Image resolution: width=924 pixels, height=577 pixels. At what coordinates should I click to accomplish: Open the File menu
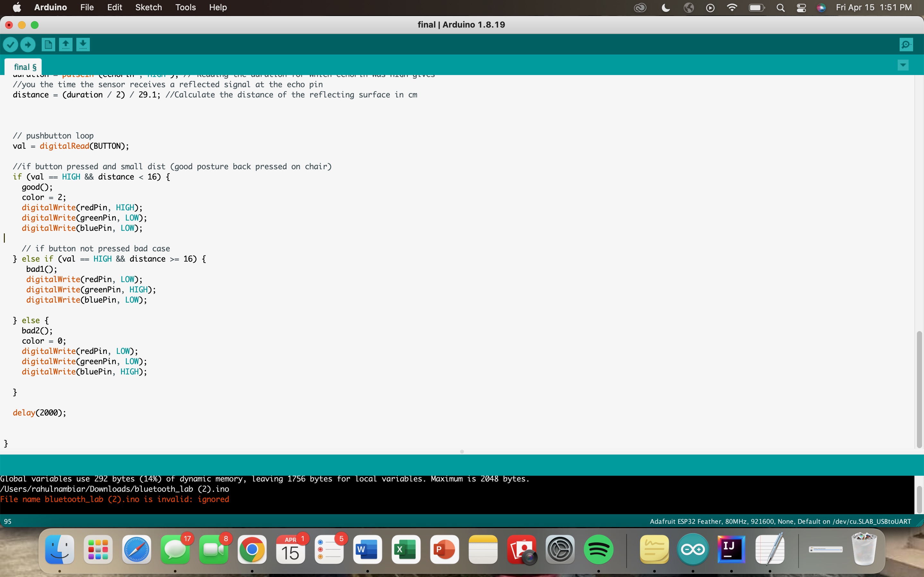[87, 8]
